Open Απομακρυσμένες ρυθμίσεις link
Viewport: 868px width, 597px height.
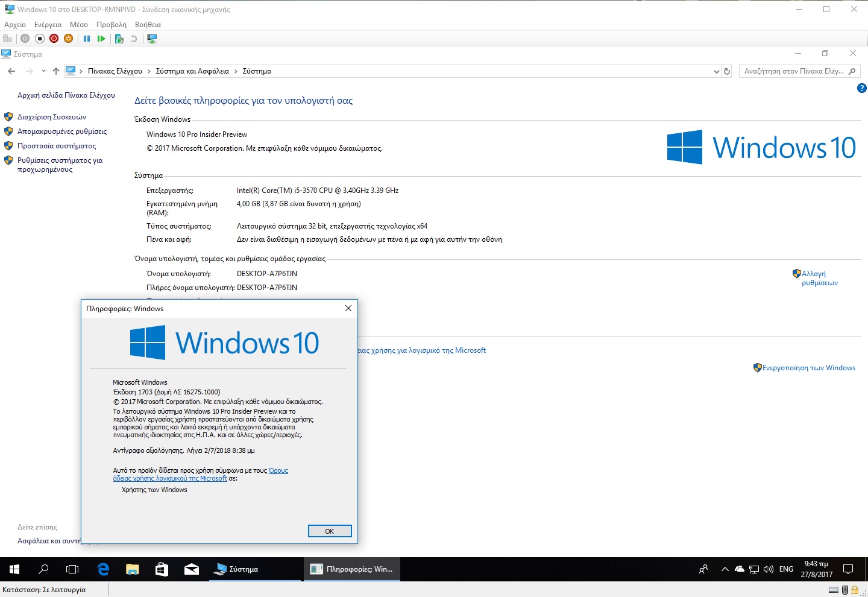click(x=62, y=131)
